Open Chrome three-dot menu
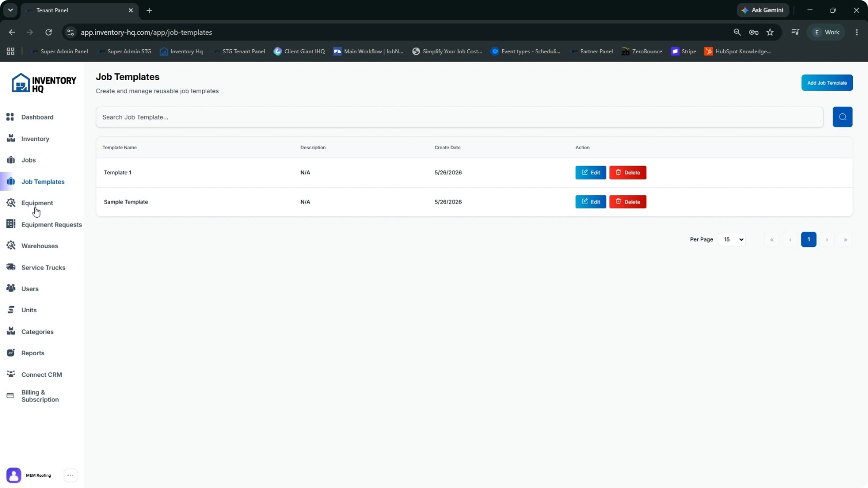This screenshot has width=868, height=488. pyautogui.click(x=857, y=32)
